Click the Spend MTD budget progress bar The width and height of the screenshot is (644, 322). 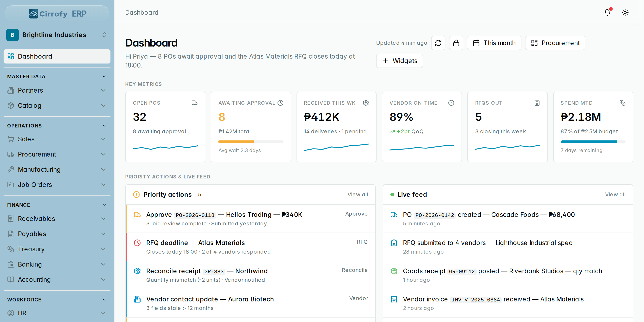(593, 142)
